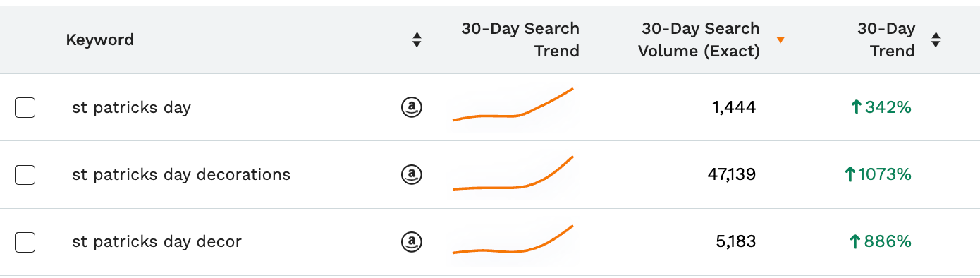
Task: Sort by Keyword column arrows
Action: tap(417, 40)
